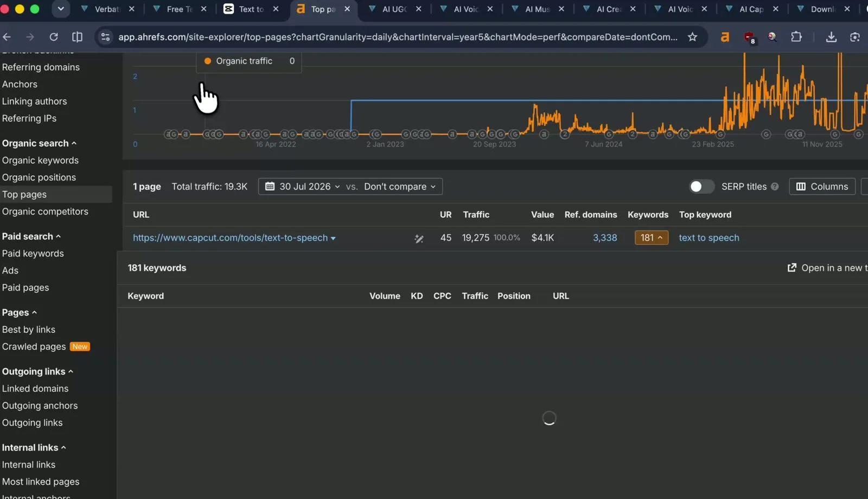Open the 3,338 referring domains link

(x=605, y=238)
